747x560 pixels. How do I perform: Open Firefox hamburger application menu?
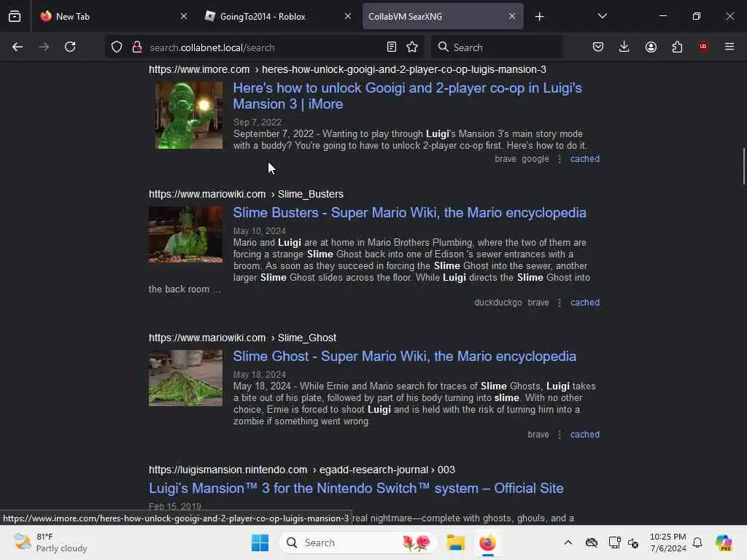click(x=729, y=47)
